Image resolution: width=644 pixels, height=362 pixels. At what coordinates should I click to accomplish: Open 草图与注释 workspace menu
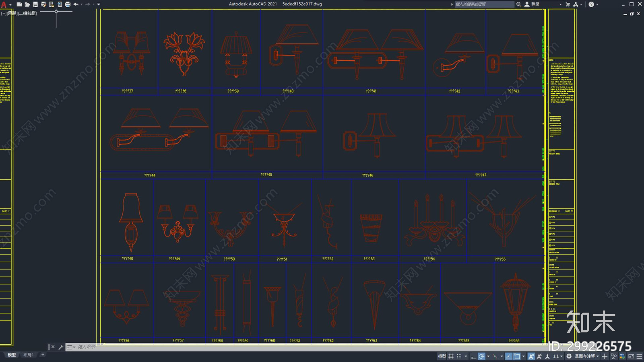(586, 356)
